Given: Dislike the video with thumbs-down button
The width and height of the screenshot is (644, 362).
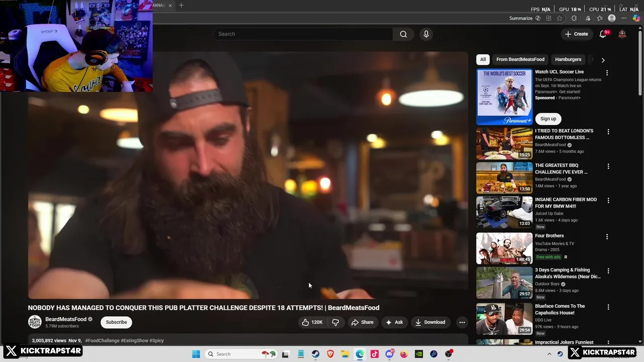Looking at the screenshot, I should pyautogui.click(x=336, y=322).
